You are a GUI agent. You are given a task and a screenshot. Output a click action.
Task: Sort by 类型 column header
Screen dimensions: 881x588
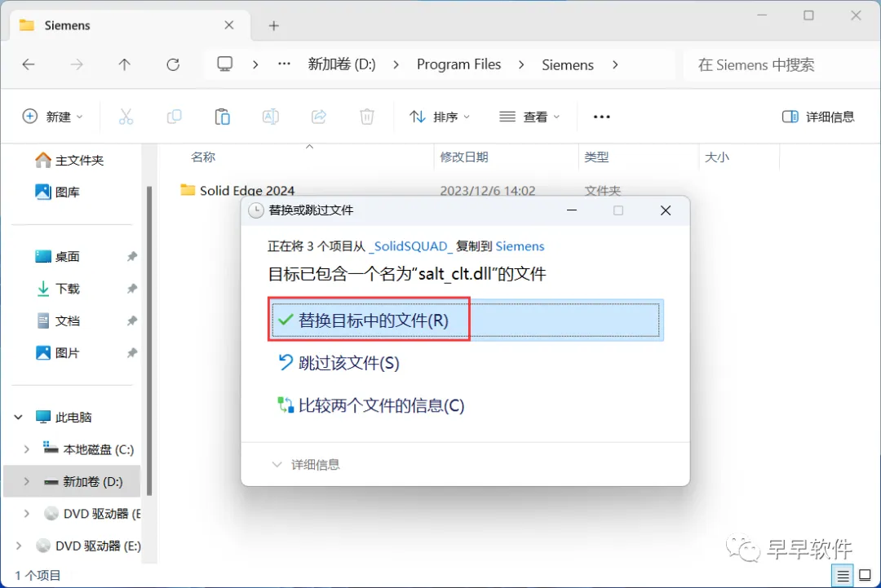[x=596, y=157]
